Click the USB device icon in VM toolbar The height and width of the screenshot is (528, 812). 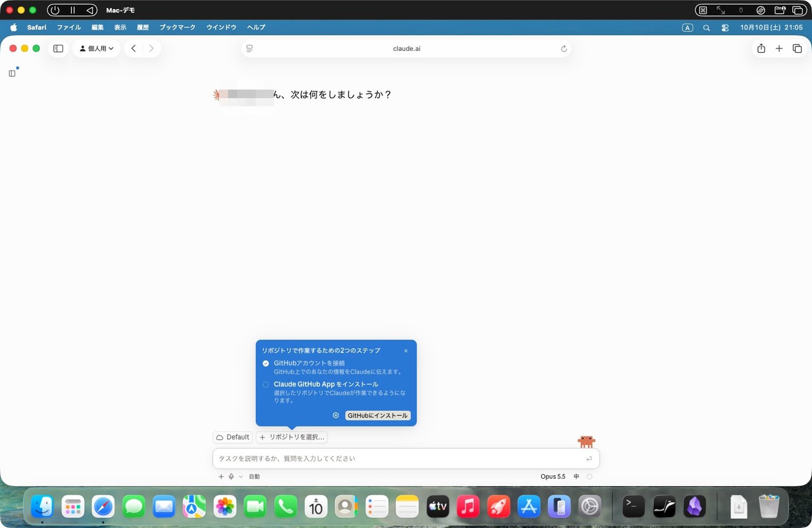(x=741, y=10)
